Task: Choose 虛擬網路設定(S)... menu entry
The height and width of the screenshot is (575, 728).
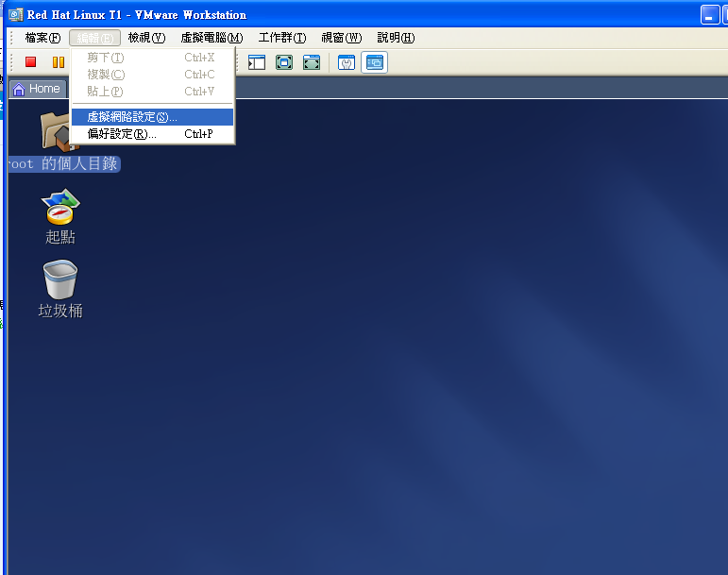Action: pyautogui.click(x=152, y=117)
